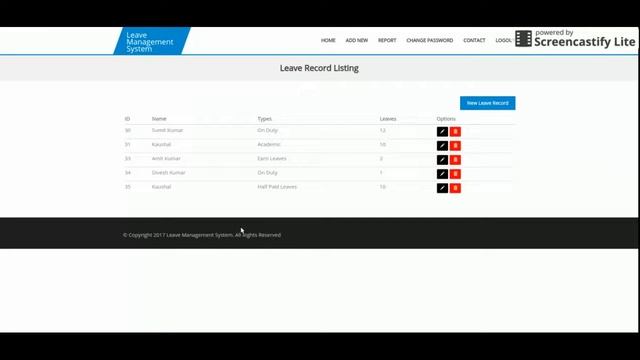Click the 'Amit Kumar' name cell
This screenshot has height=360, width=640.
coord(166,158)
